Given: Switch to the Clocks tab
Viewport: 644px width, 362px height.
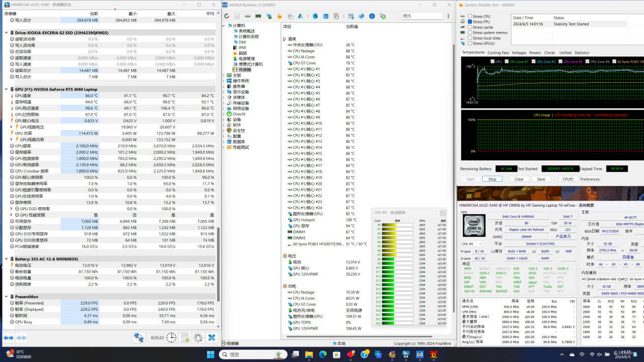Looking at the screenshot, I should (549, 53).
